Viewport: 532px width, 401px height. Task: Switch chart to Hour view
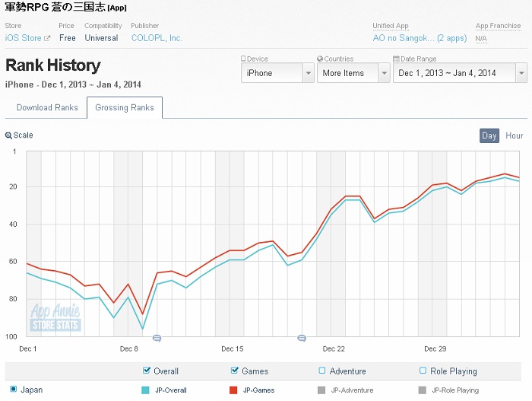point(515,135)
